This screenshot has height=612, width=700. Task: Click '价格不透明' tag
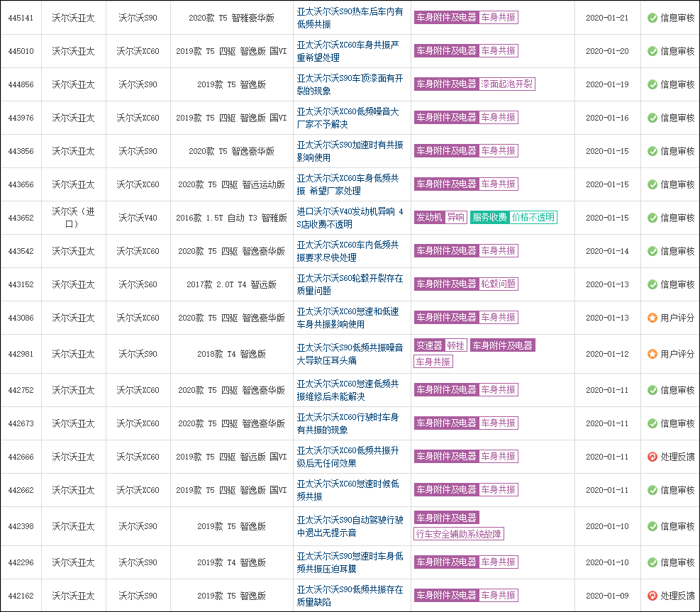coord(533,218)
